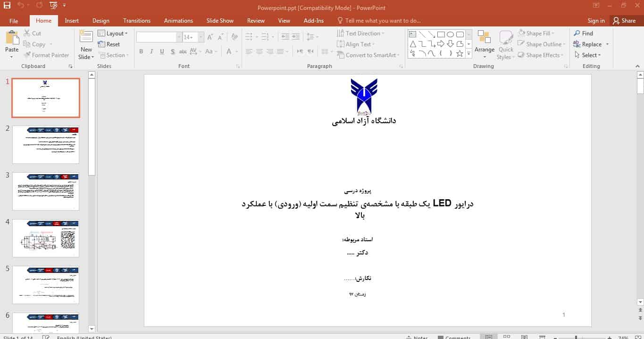
Task: Click the slide title text about LED driver
Action: [357, 209]
